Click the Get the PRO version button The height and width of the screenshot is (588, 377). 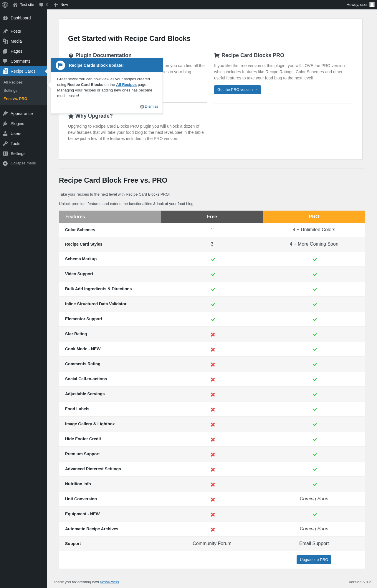click(x=237, y=90)
